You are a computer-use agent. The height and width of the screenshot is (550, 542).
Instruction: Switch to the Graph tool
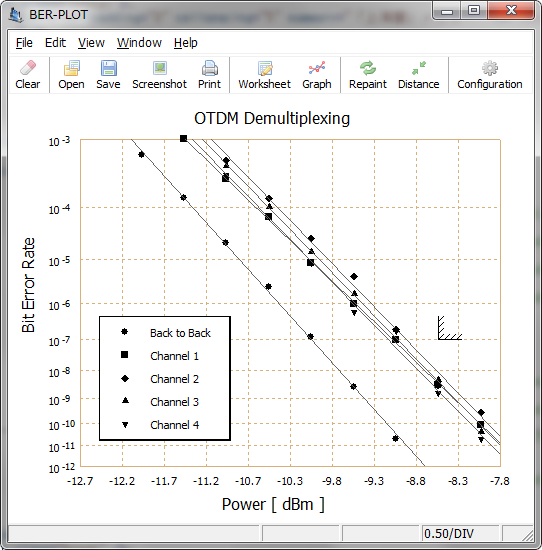click(317, 75)
